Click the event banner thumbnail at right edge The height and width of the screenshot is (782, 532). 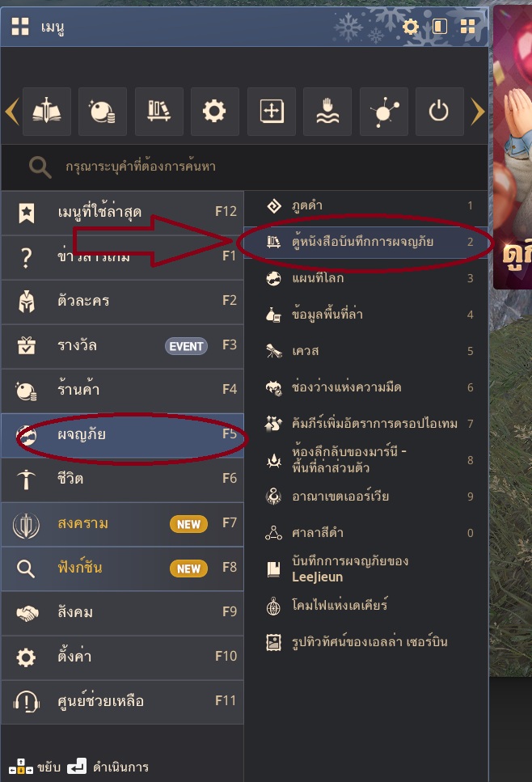click(x=513, y=147)
